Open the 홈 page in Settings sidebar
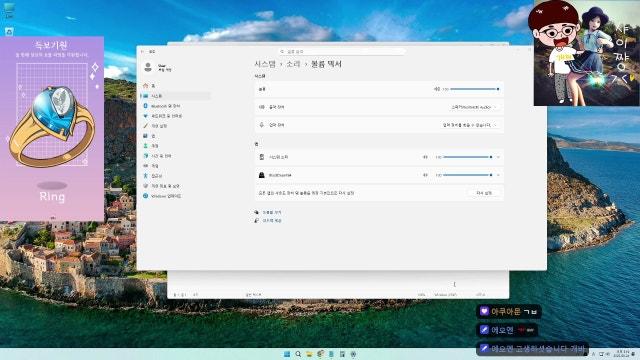 coord(176,86)
